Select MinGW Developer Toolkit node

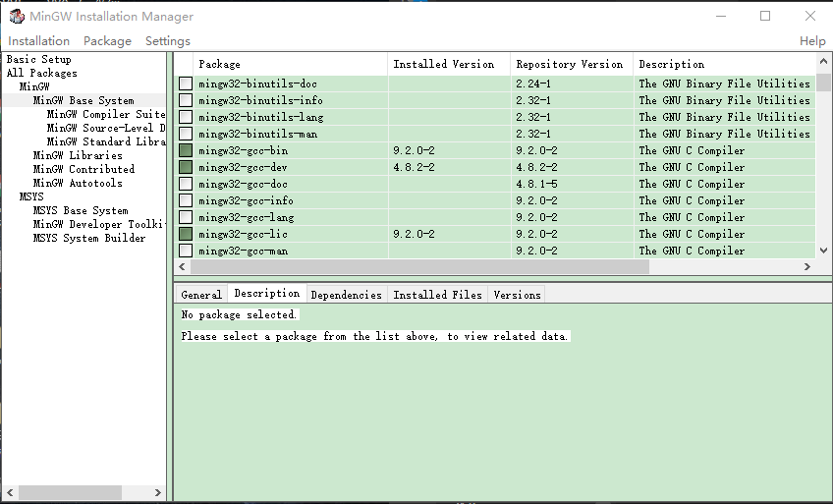[x=99, y=225]
